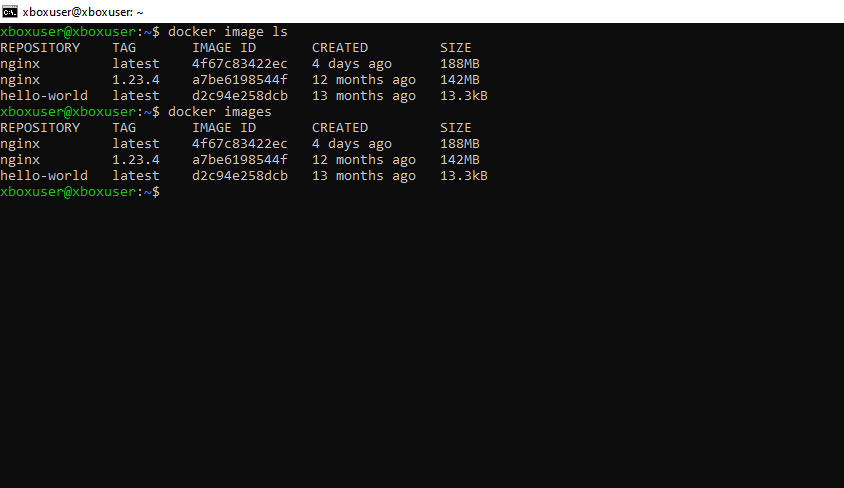This screenshot has width=844, height=488.
Task: Click 13.3kB size in second listing
Action: (x=464, y=175)
